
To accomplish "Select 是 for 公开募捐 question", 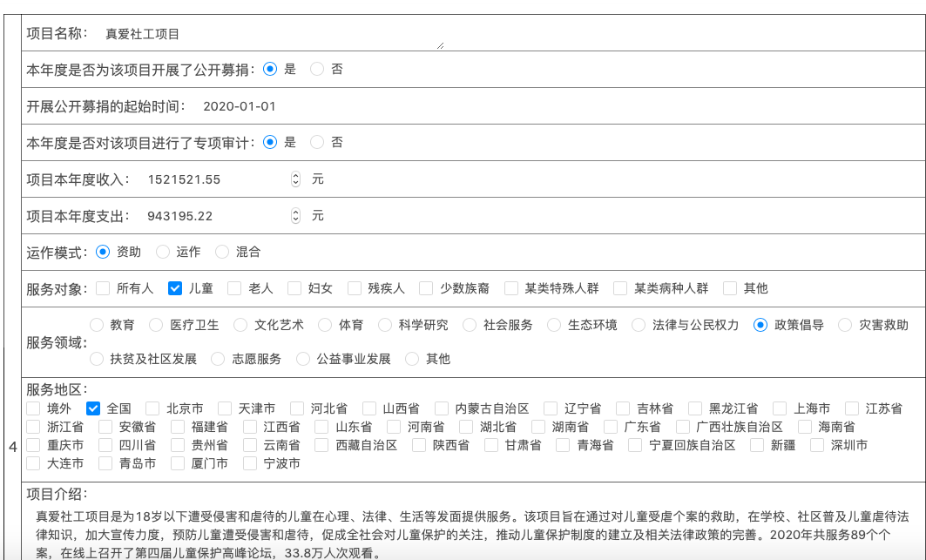I will click(270, 69).
